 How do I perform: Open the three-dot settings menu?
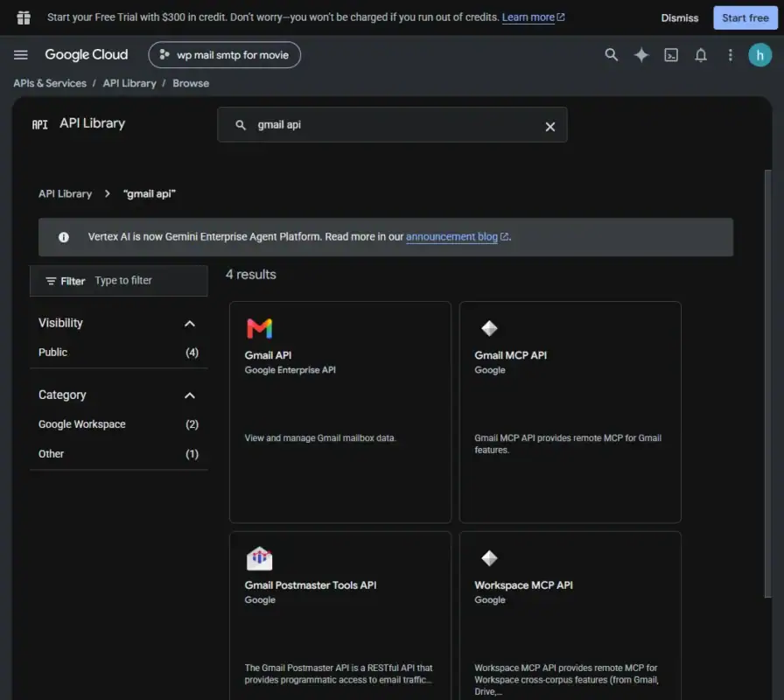tap(730, 54)
